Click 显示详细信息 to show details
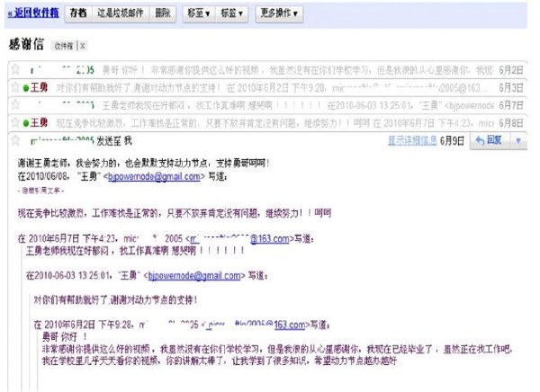Screen dimensions: 540x392 click(412, 140)
